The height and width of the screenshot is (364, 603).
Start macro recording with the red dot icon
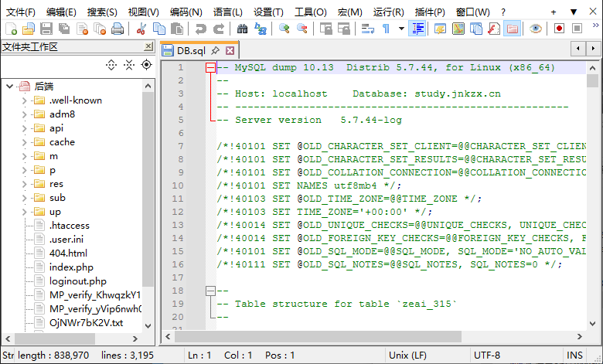[x=559, y=29]
